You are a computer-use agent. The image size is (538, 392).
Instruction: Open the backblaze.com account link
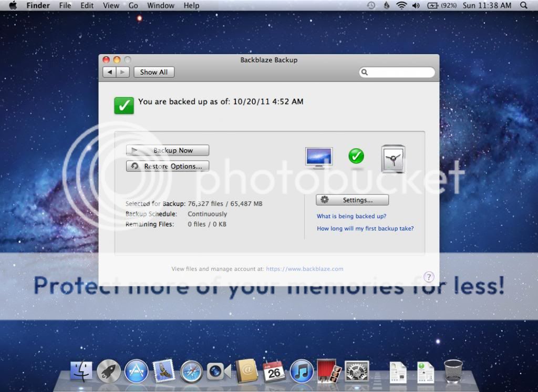pos(305,269)
